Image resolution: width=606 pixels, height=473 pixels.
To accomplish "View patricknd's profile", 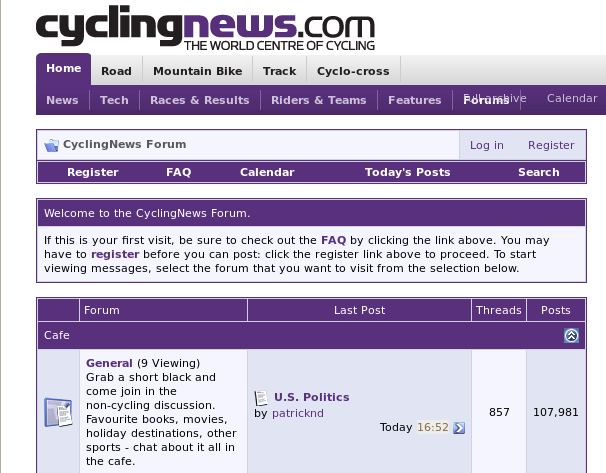I will [298, 413].
